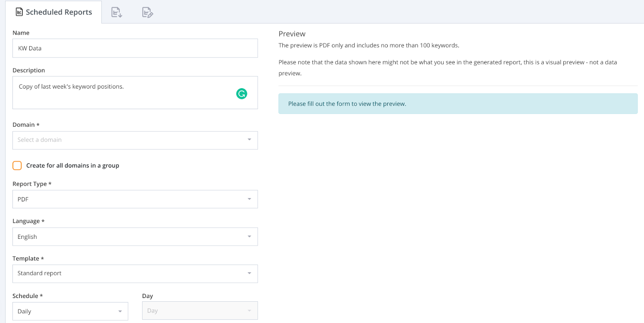
Task: Open the Select a domain dropdown
Action: 135,140
